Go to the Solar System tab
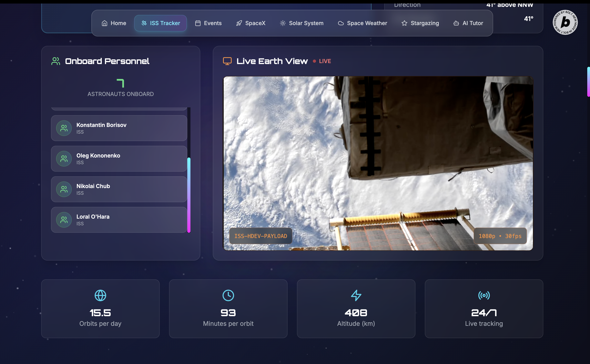 coord(301,23)
